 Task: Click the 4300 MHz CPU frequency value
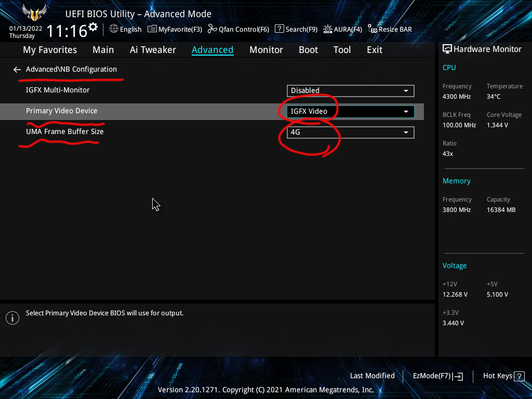(x=457, y=97)
